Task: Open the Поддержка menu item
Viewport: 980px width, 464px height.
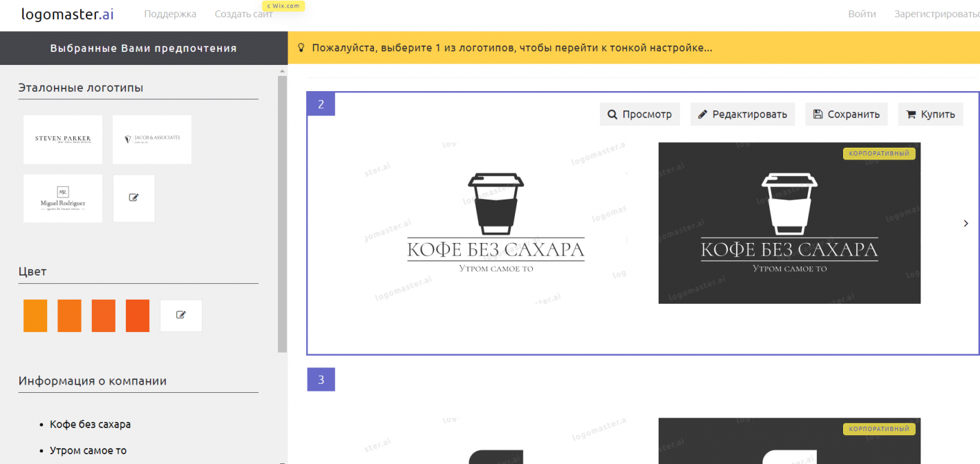Action: click(170, 14)
